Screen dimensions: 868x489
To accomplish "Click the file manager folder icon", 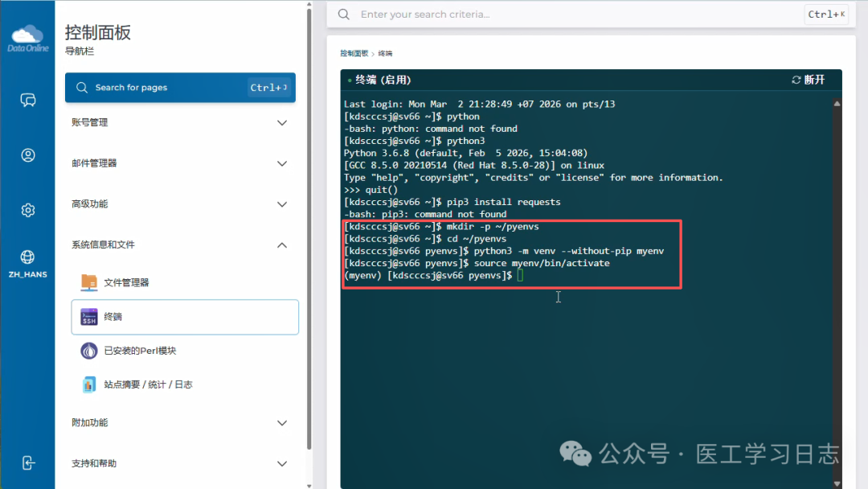I will (89, 282).
